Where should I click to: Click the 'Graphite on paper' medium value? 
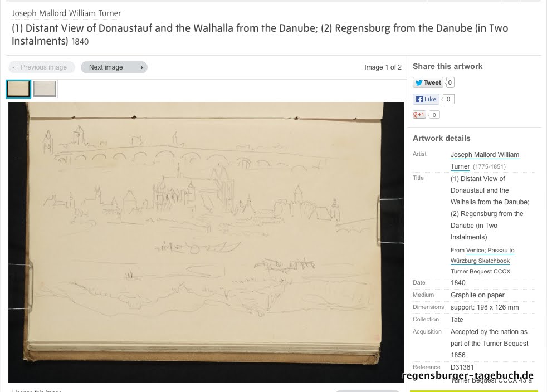[477, 295]
